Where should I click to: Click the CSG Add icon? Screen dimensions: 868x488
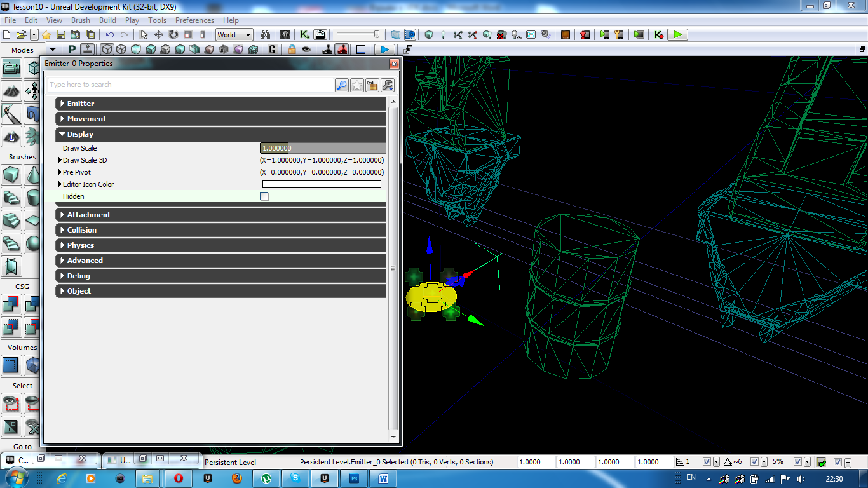click(11, 304)
